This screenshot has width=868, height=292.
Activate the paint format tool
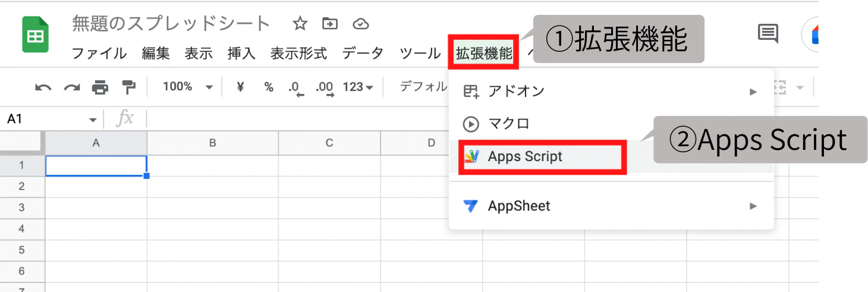[128, 87]
